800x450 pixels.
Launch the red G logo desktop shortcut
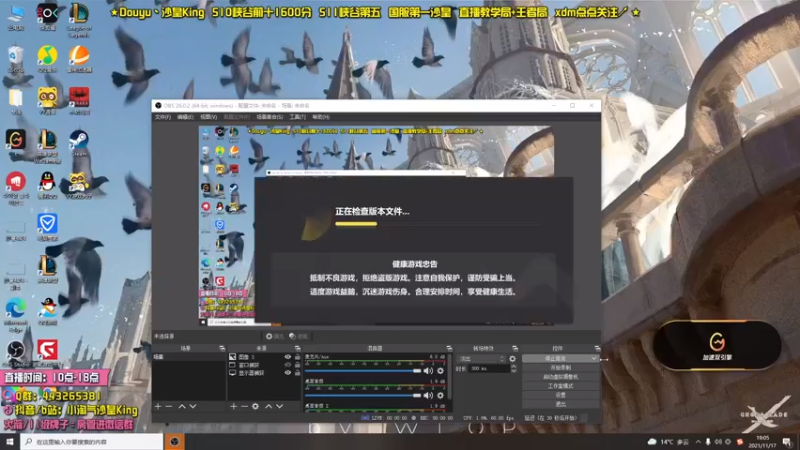47,351
